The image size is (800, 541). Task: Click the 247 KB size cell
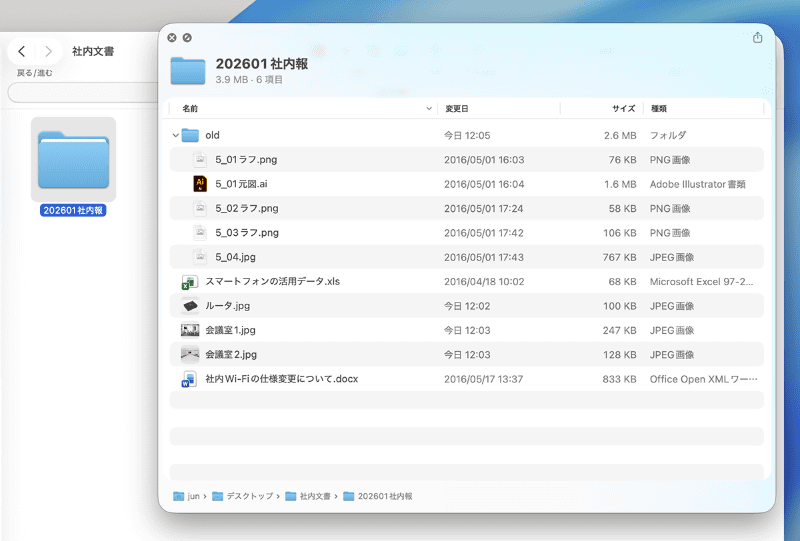(619, 330)
